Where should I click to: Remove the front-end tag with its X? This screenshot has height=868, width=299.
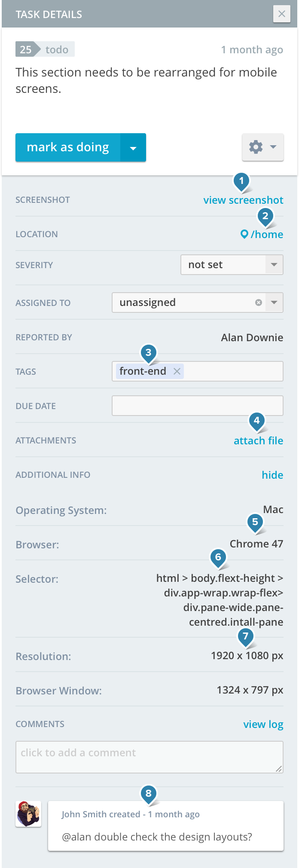[x=177, y=371]
